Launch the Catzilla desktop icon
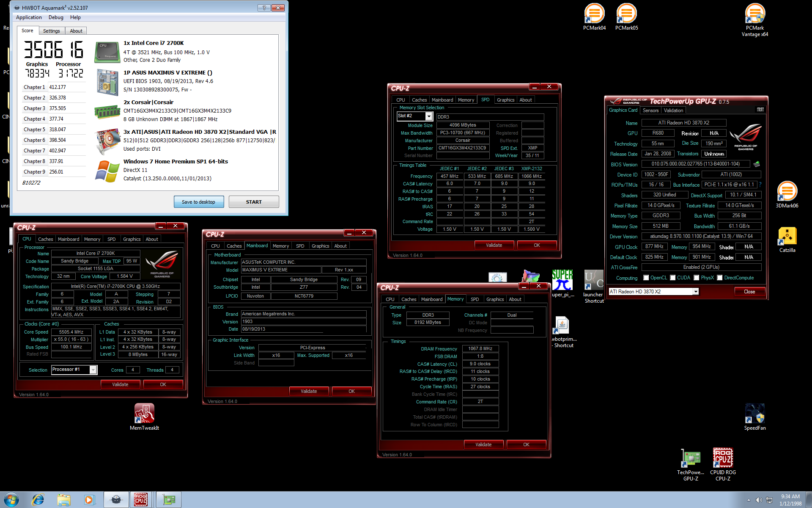The image size is (812, 508). click(x=787, y=240)
